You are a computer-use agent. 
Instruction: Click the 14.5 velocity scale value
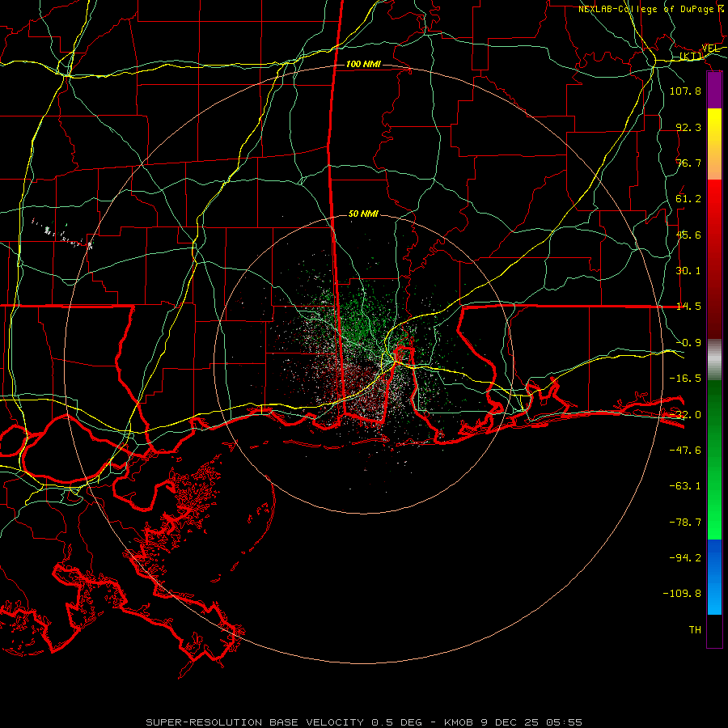[x=688, y=307]
